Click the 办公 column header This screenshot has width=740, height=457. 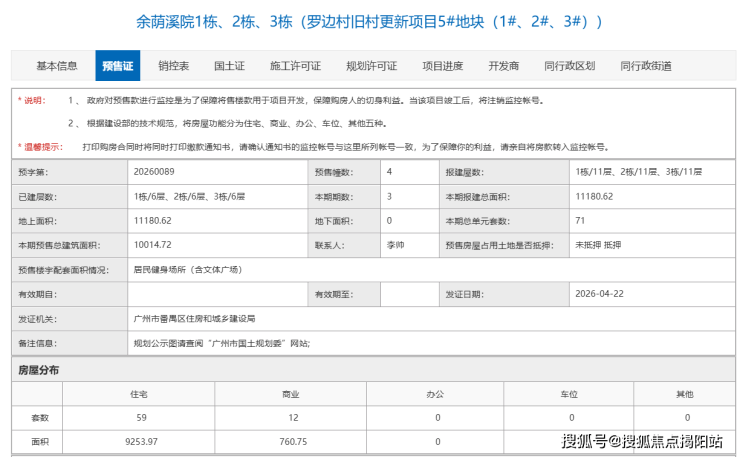(435, 394)
